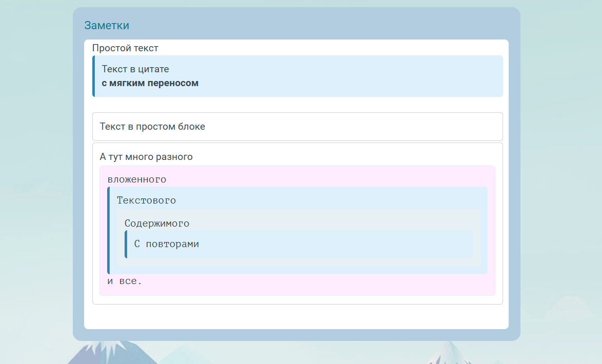Image resolution: width=602 pixels, height=364 pixels.
Task: Click the "Текст в простом блоке" block
Action: click(x=152, y=127)
